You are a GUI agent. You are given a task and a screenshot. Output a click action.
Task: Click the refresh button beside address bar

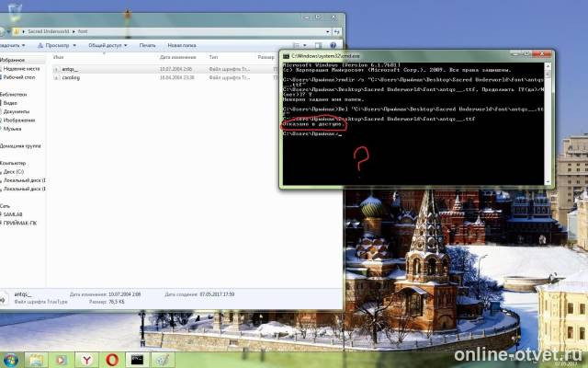click(x=337, y=32)
